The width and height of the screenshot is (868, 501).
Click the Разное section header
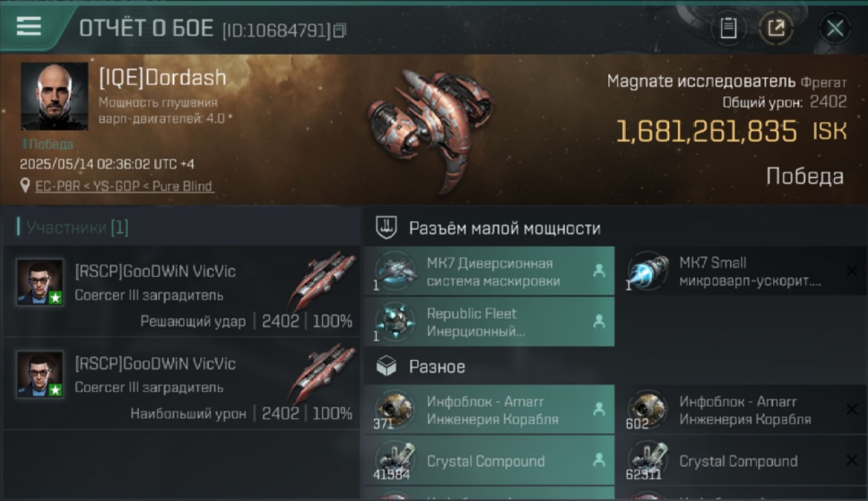pyautogui.click(x=437, y=367)
